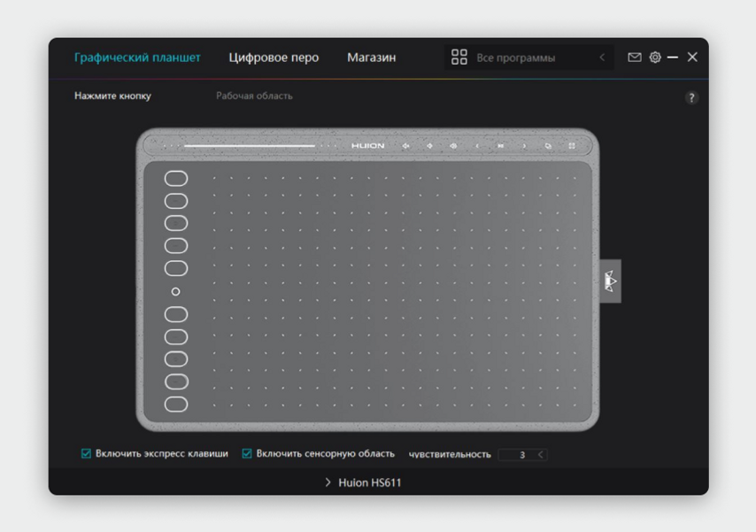Click the Huion logo tab at tablet's right edge
756x532 pixels.
point(610,281)
